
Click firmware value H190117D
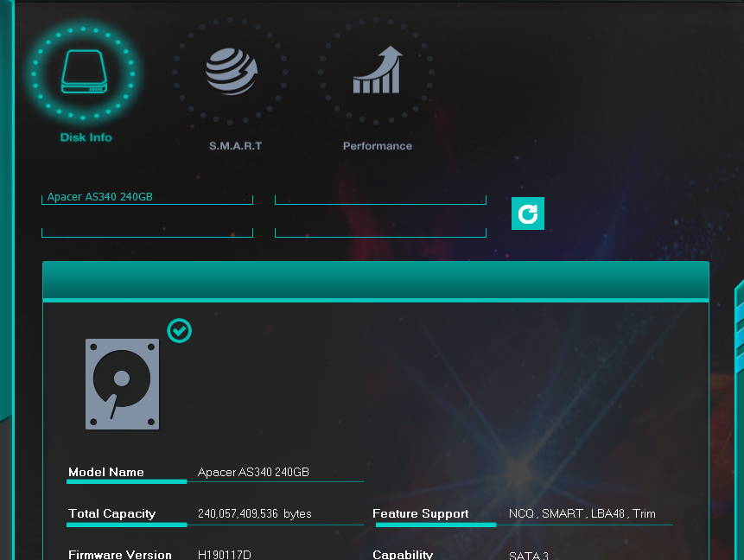(x=225, y=555)
